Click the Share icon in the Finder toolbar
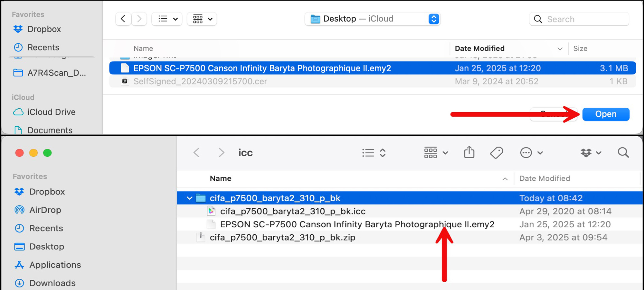This screenshot has height=290, width=644. pos(469,152)
